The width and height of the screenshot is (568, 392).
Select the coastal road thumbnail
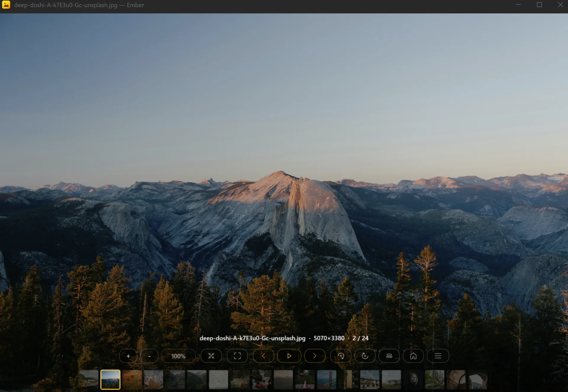point(89,380)
